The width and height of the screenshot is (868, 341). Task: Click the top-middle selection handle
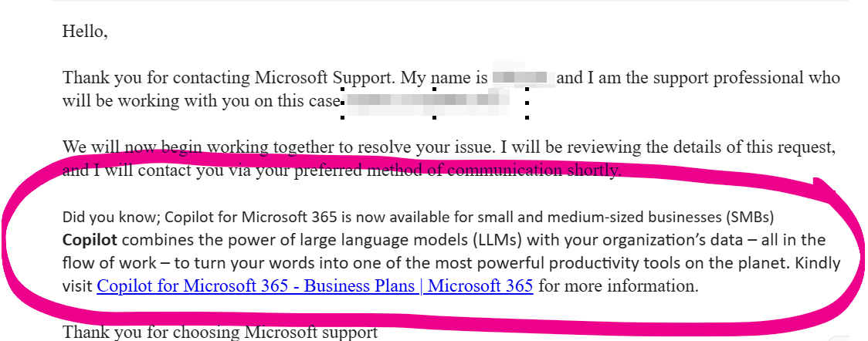click(x=434, y=89)
